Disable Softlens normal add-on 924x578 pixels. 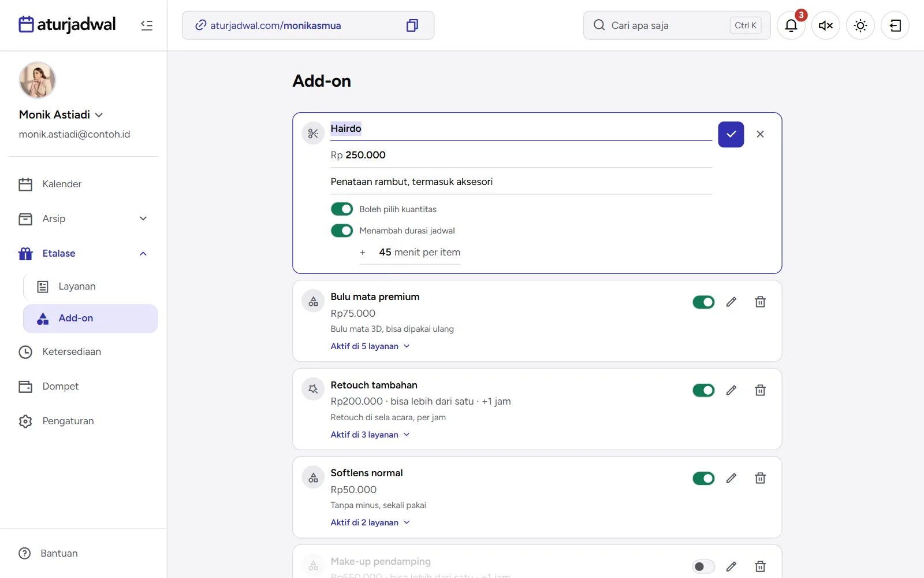(x=703, y=479)
